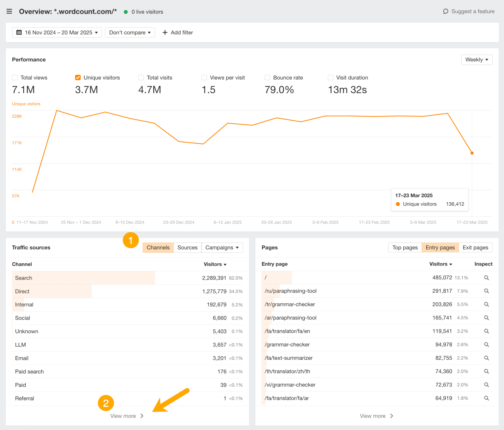This screenshot has height=430, width=504.
Task: Enable the Bounce rate checkbox
Action: tap(267, 77)
